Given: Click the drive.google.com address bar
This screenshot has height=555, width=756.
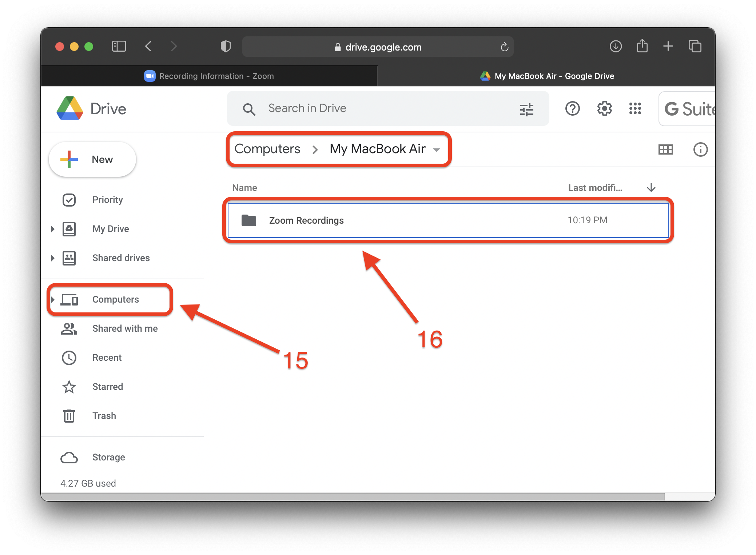Looking at the screenshot, I should [x=378, y=47].
